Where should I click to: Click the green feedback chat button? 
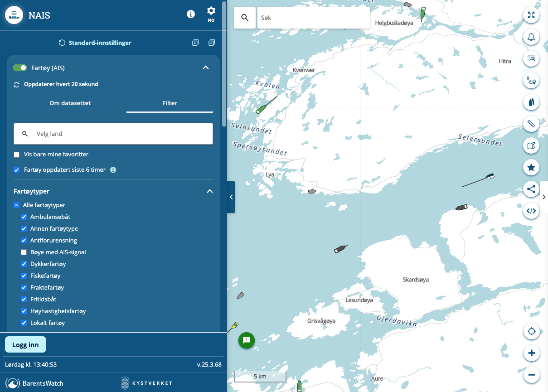coord(247,340)
